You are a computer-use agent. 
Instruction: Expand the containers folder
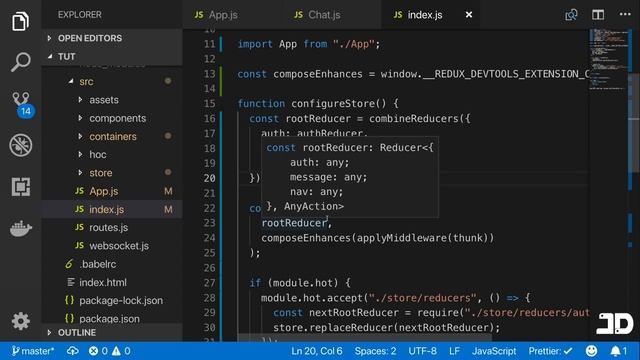[112, 136]
